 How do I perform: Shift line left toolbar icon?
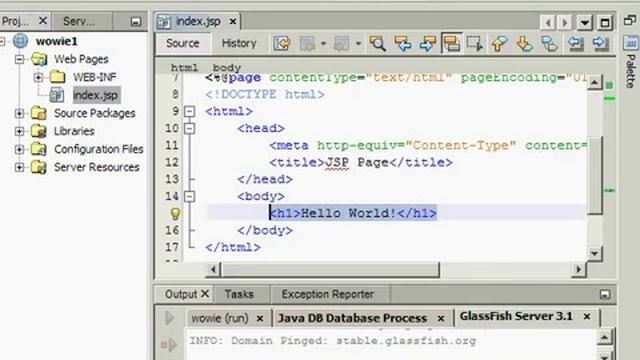[576, 43]
